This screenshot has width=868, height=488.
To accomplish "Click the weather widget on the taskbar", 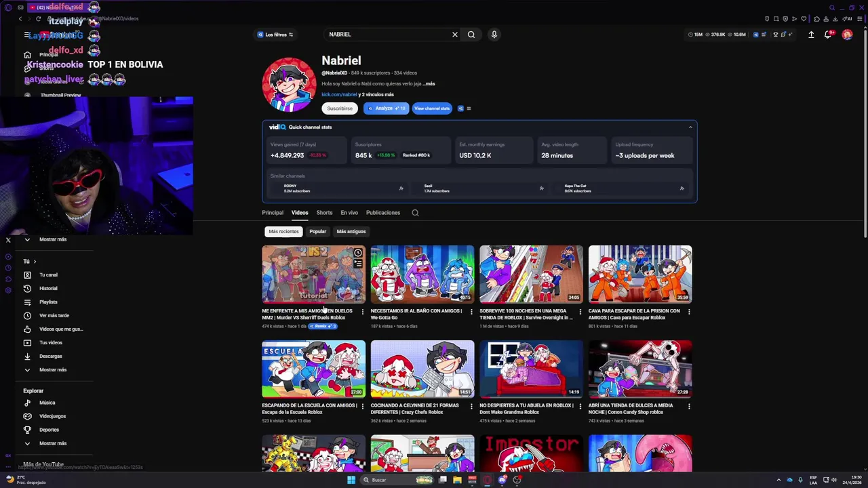I will click(x=27, y=480).
